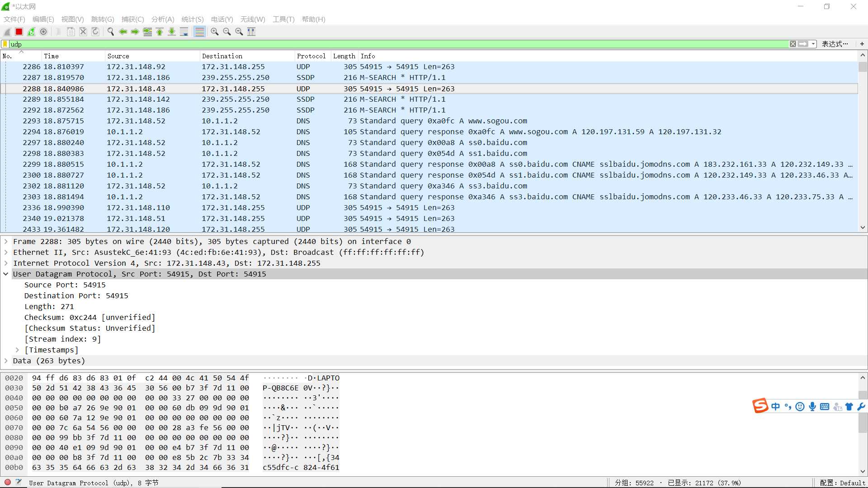Expand Internet Protocol Version 4 node
This screenshot has width=868, height=488.
pos(6,263)
